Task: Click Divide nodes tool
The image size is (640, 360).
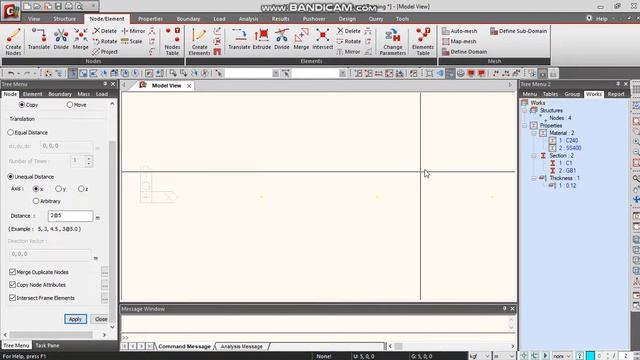Action: 61,39
